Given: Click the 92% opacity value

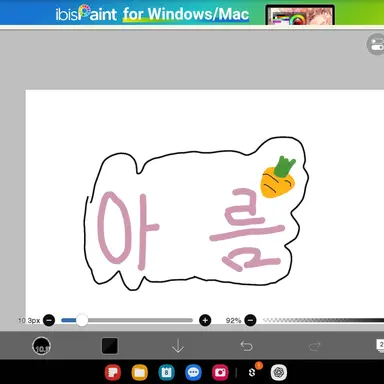Looking at the screenshot, I should coord(233,320).
